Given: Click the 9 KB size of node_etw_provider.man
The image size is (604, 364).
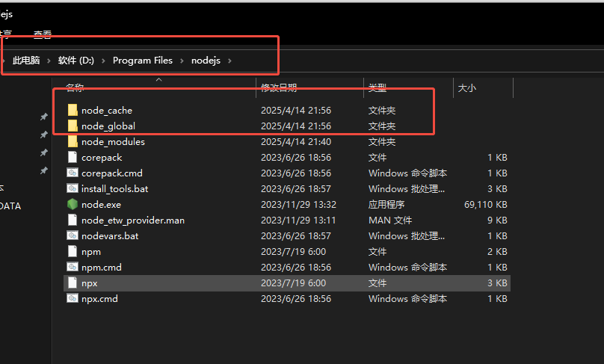Looking at the screenshot, I should [x=497, y=220].
